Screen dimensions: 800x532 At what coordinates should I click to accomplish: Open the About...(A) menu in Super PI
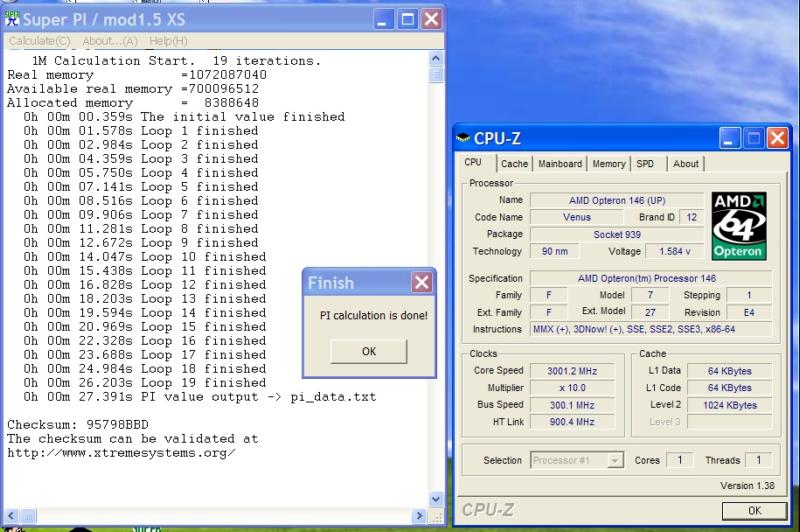[111, 41]
